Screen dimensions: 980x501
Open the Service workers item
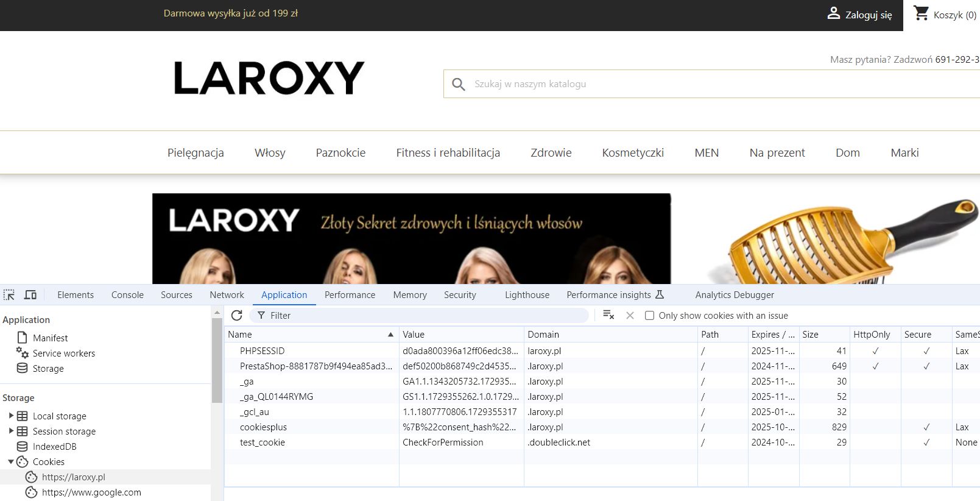[64, 354]
